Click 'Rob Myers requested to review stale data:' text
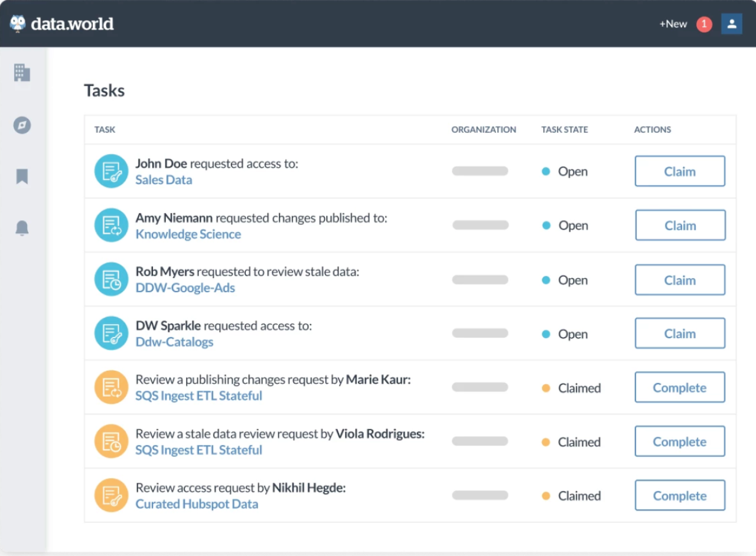Image resolution: width=756 pixels, height=556 pixels. click(x=247, y=272)
